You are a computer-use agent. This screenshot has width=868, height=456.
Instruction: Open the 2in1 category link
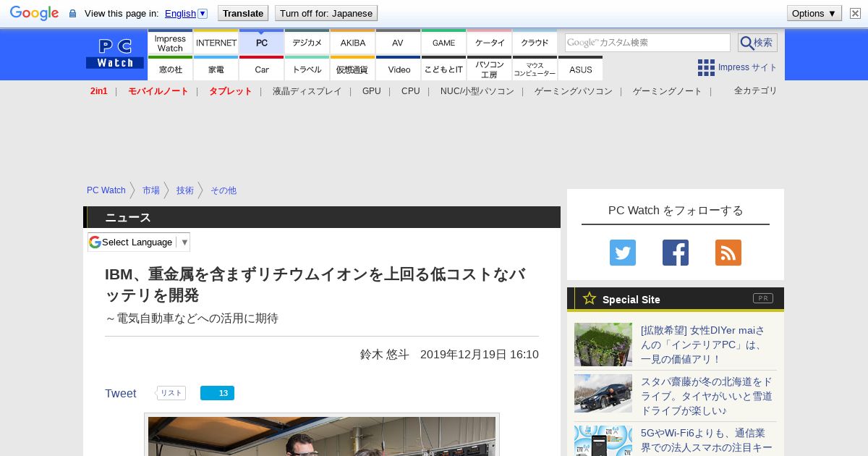(99, 91)
